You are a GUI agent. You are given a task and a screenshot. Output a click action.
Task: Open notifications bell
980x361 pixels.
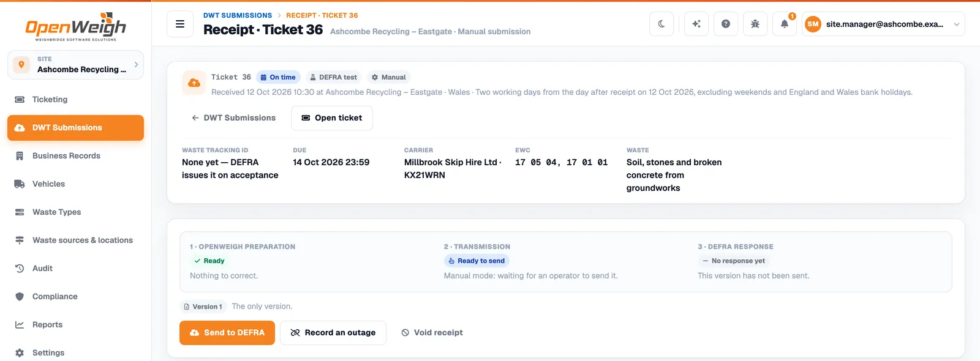pyautogui.click(x=785, y=24)
